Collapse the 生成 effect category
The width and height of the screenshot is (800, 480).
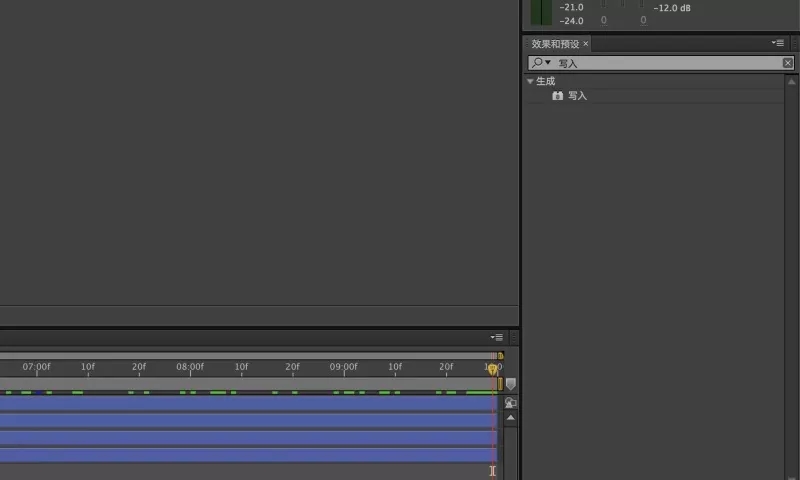coord(530,81)
